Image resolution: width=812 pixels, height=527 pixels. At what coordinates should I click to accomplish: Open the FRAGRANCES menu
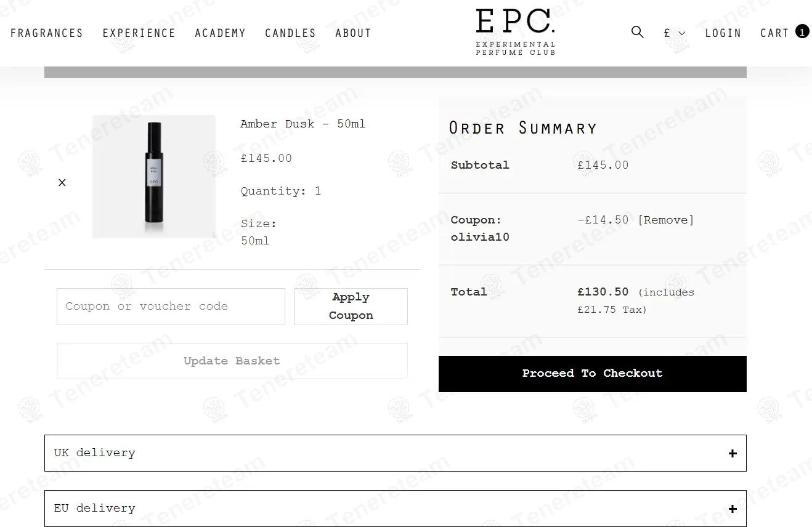tap(47, 33)
